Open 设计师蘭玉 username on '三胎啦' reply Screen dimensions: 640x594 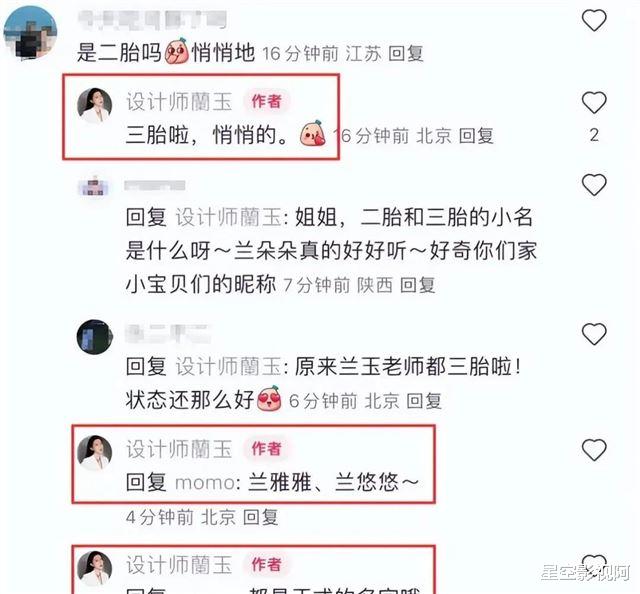point(179,102)
